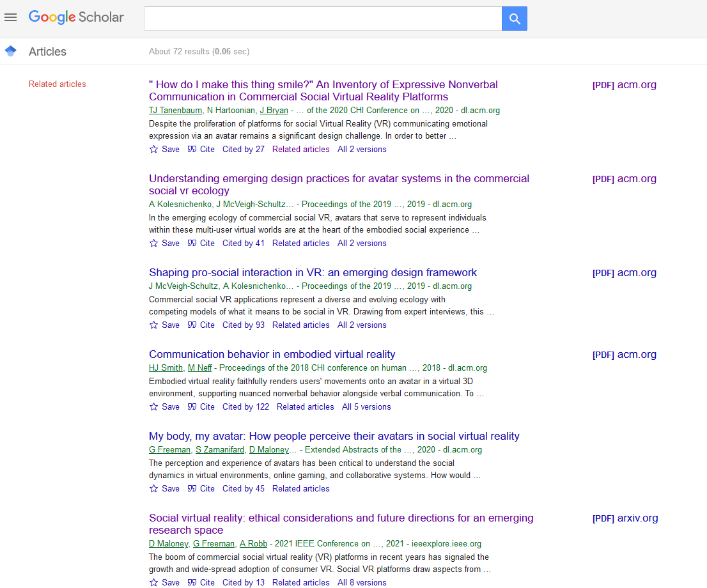
Task: Click Cite quote icon for "Understanding emerging design practices"
Action: [192, 243]
